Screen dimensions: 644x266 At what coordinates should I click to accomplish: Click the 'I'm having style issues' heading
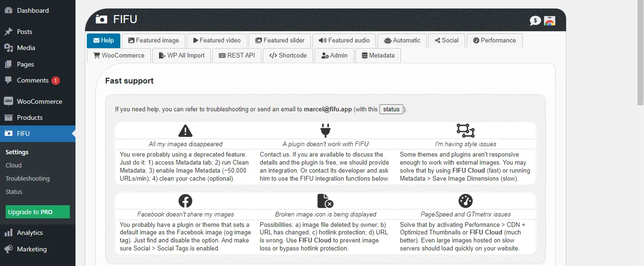coord(466,144)
